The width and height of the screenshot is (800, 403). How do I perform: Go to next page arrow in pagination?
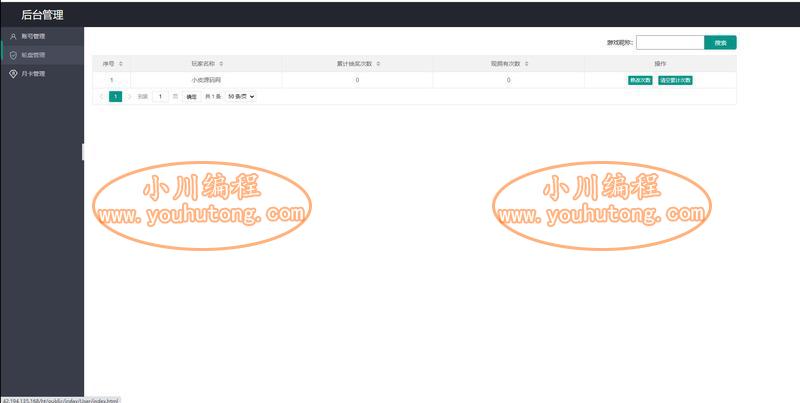(129, 96)
